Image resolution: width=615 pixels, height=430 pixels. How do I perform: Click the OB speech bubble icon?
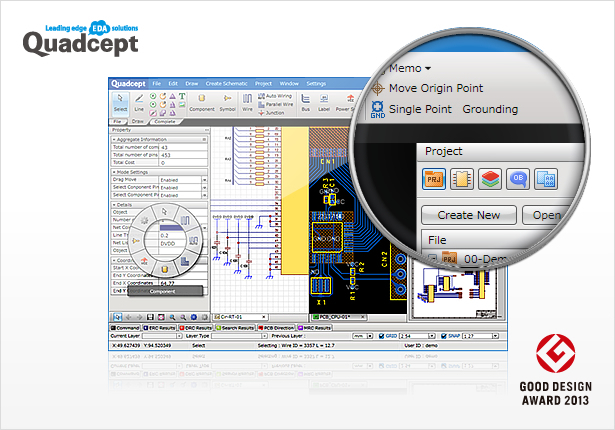click(x=518, y=179)
